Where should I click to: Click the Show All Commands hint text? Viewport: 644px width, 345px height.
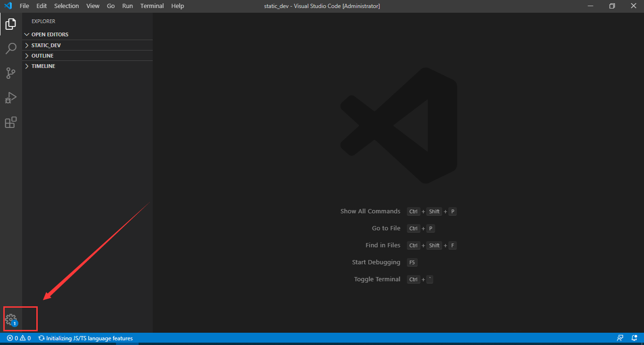click(371, 211)
